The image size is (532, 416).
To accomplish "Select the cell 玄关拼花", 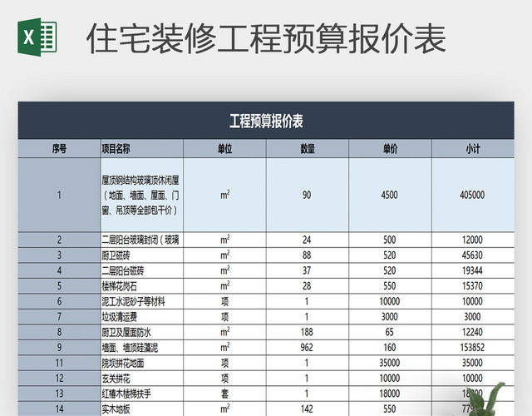I will (x=142, y=379).
